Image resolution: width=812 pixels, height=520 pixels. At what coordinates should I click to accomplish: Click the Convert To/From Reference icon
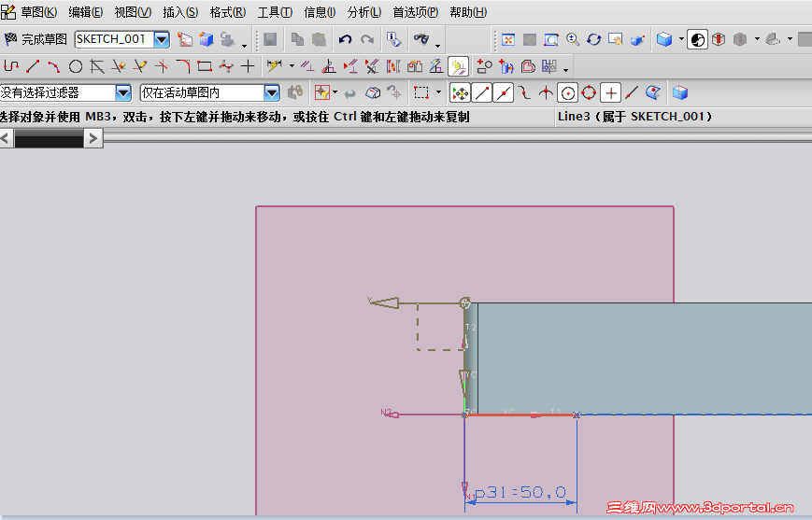(393, 66)
